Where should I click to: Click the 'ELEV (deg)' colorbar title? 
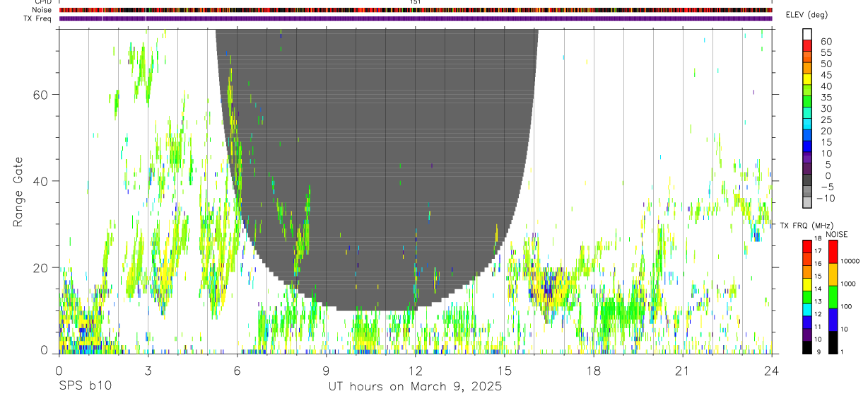[807, 15]
